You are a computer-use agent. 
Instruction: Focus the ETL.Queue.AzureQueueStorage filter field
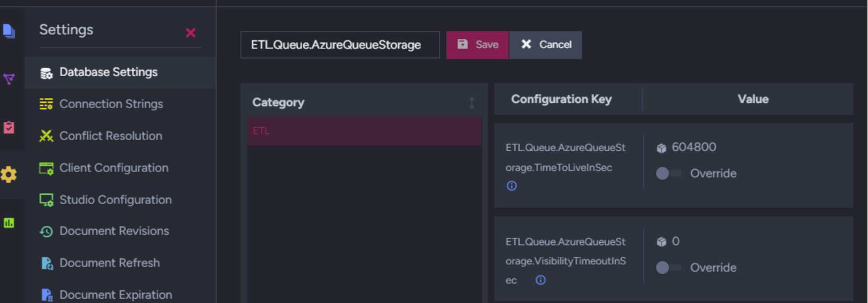[x=340, y=45]
